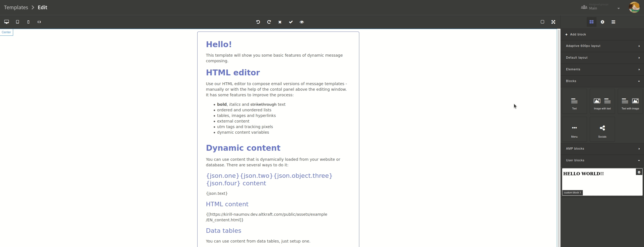Image resolution: width=644 pixels, height=247 pixels.
Task: Click the strikethrough sample word
Action: (x=263, y=104)
